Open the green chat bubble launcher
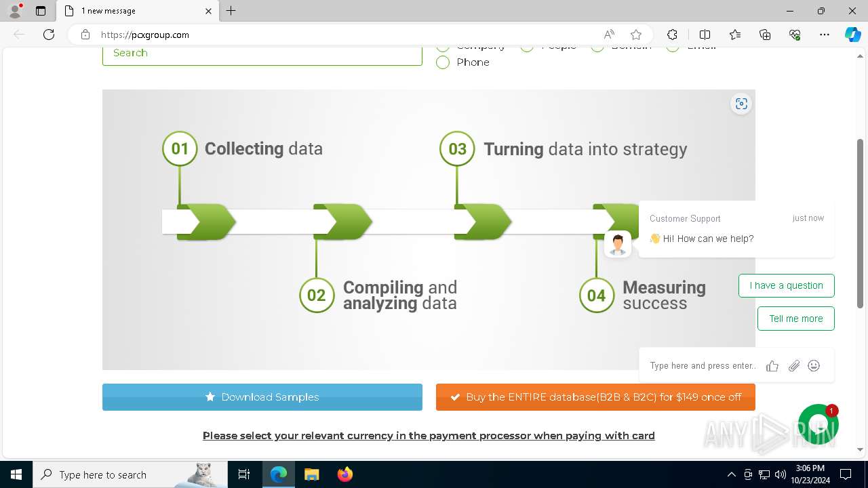 pos(818,424)
